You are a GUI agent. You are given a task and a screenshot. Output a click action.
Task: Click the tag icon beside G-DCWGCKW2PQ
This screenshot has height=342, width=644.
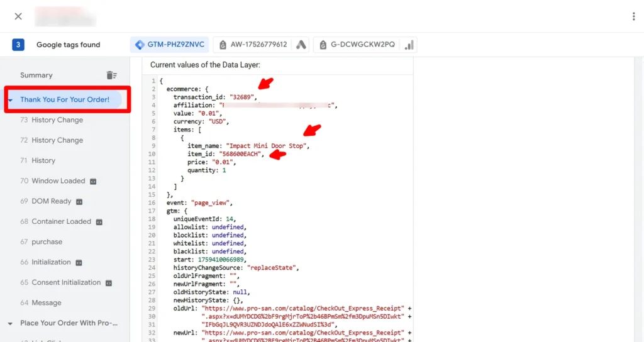[323, 45]
